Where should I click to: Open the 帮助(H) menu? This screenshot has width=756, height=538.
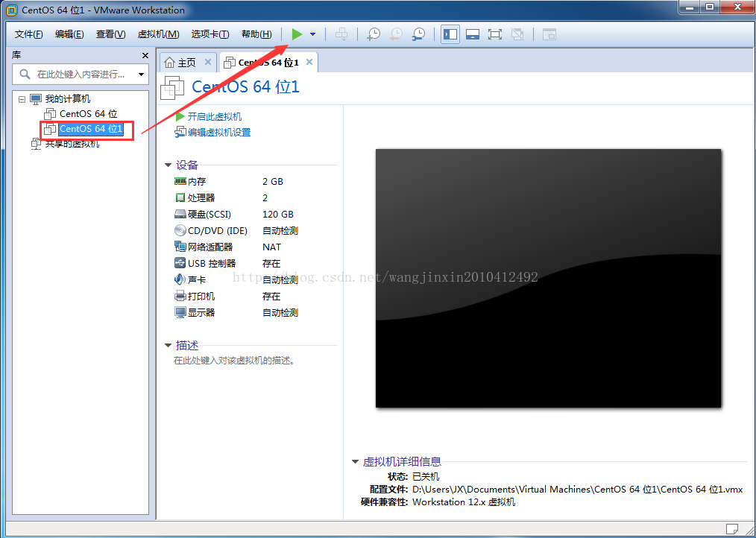256,34
